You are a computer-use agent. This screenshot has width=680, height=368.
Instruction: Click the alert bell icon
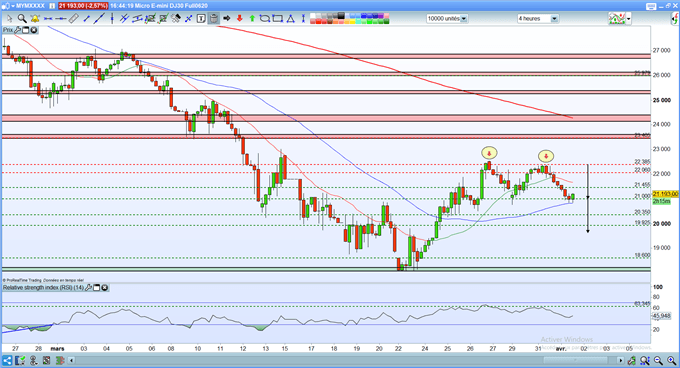35,18
